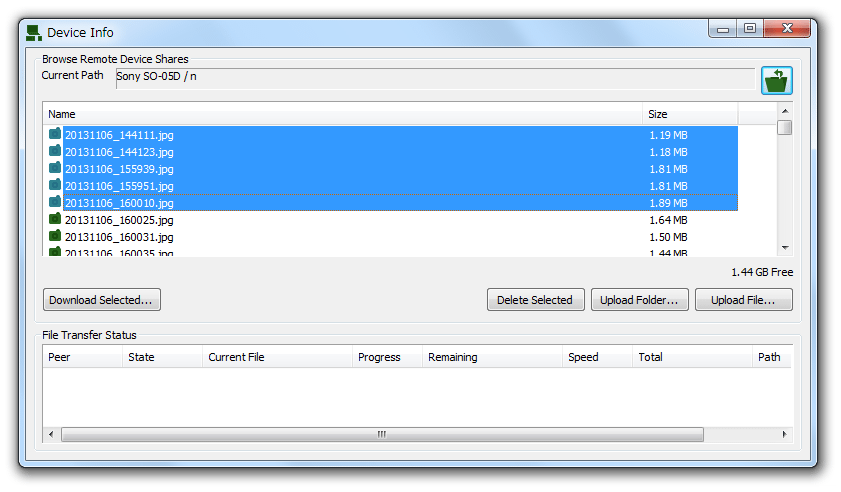Click the Upload File button
This screenshot has height=492, width=841.
[743, 300]
